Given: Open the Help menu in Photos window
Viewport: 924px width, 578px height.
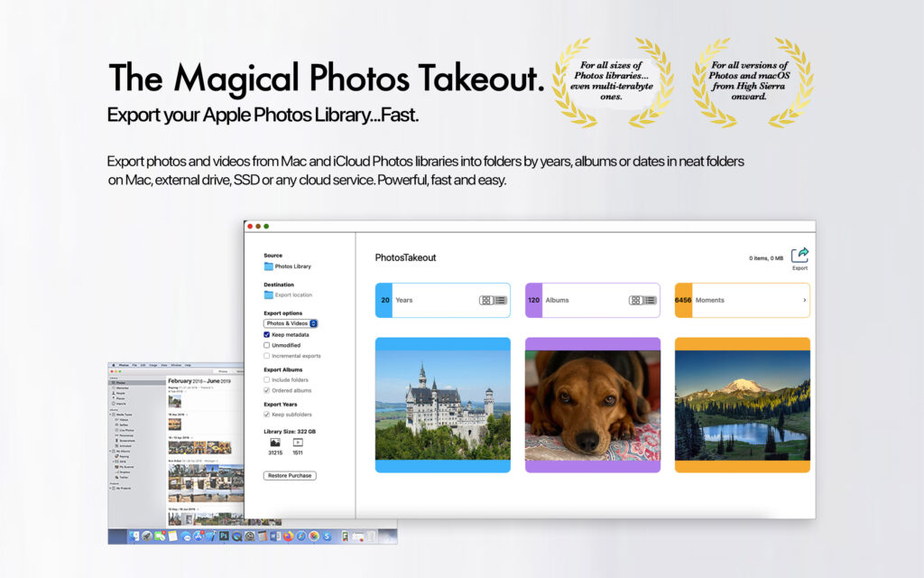Looking at the screenshot, I should [188, 365].
